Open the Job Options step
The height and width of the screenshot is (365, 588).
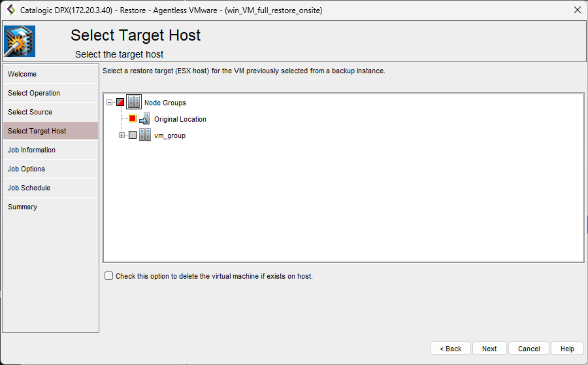click(x=26, y=169)
